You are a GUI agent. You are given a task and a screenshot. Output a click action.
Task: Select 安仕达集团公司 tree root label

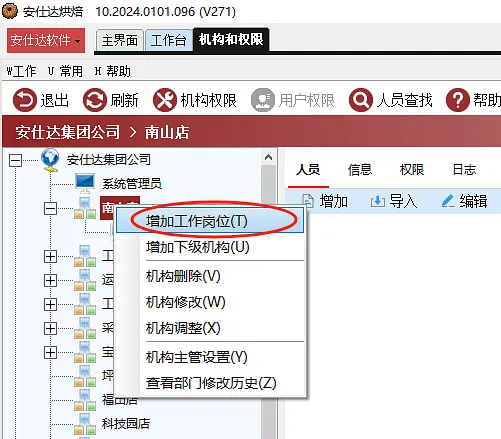click(x=109, y=160)
